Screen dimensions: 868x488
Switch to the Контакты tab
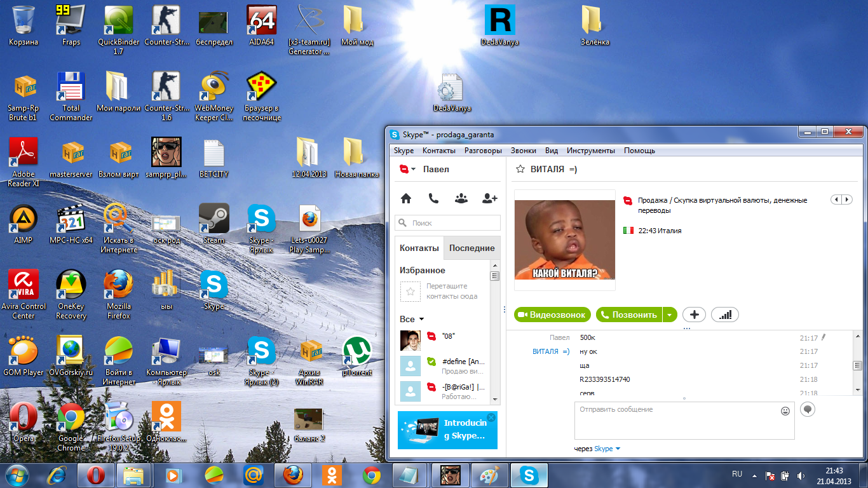tap(419, 248)
